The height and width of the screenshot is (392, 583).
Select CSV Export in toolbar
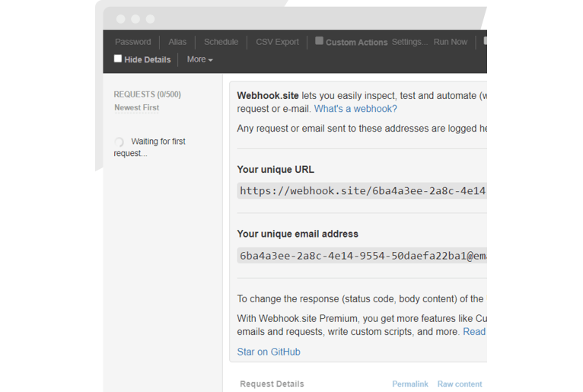coord(277,42)
